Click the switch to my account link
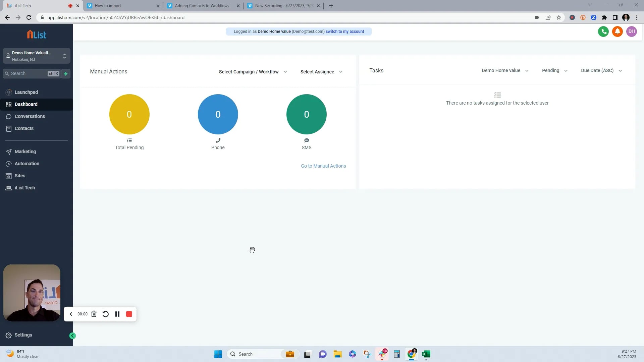The height and width of the screenshot is (362, 644). tap(344, 32)
